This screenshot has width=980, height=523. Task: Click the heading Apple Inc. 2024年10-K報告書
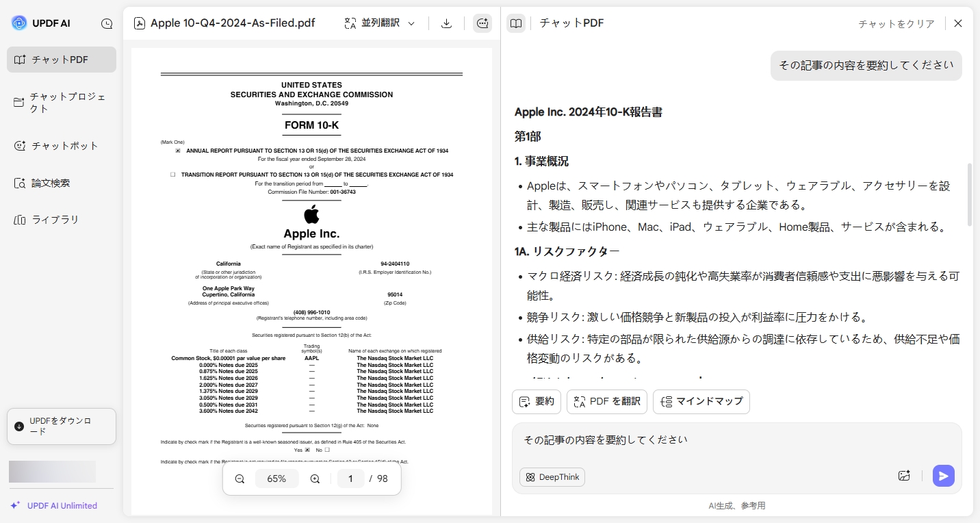[588, 112]
